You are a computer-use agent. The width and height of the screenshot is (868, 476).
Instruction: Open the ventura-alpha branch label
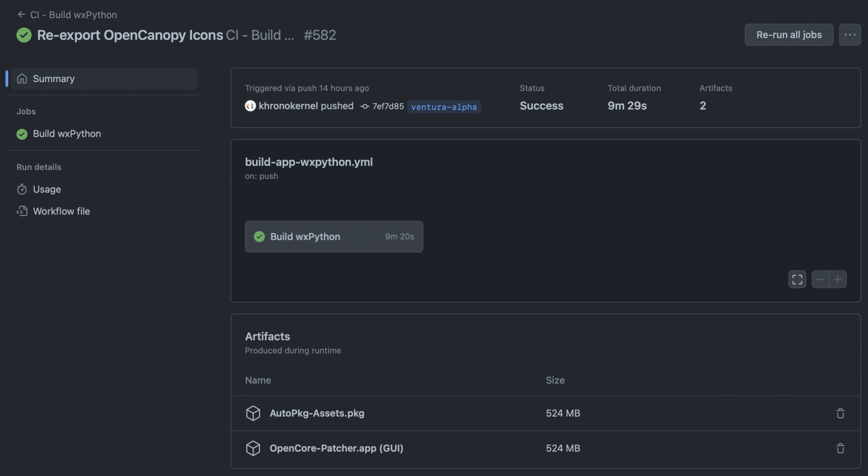click(x=444, y=107)
